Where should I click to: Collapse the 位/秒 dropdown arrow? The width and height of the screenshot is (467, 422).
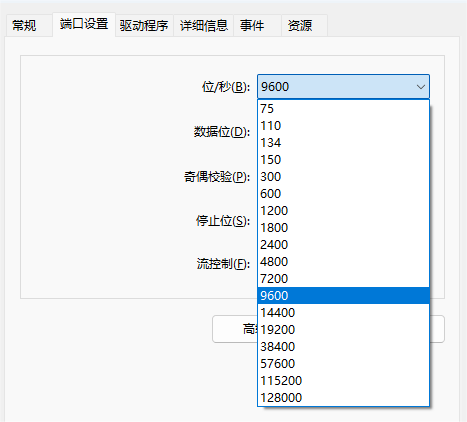pyautogui.click(x=421, y=87)
